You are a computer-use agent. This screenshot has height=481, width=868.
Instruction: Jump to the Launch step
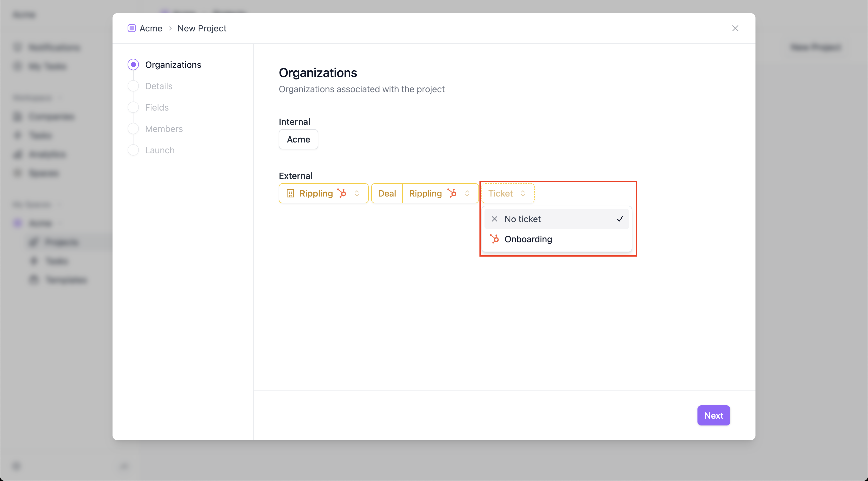pos(160,150)
